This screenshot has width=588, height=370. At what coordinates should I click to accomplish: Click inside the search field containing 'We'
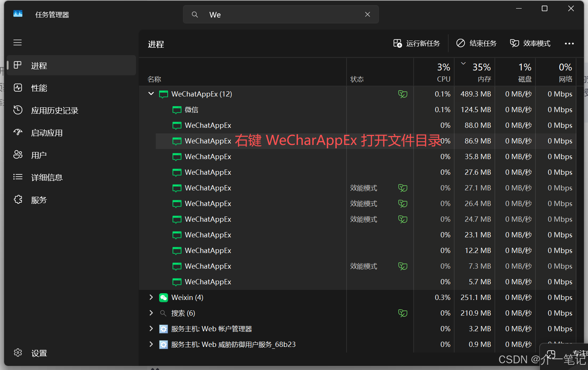(x=281, y=15)
